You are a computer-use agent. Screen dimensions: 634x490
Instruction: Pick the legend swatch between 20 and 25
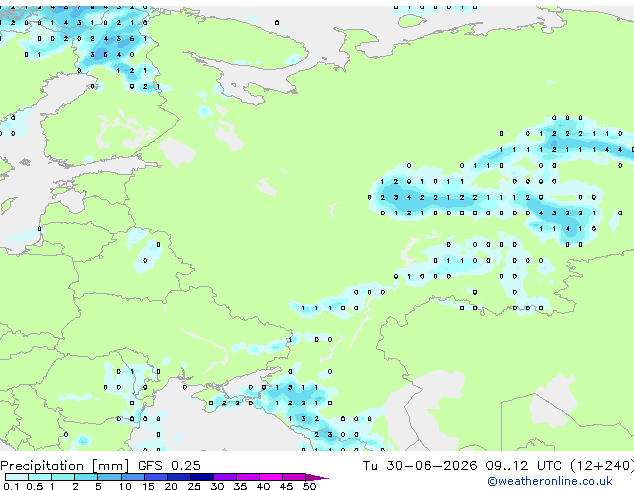(179, 477)
